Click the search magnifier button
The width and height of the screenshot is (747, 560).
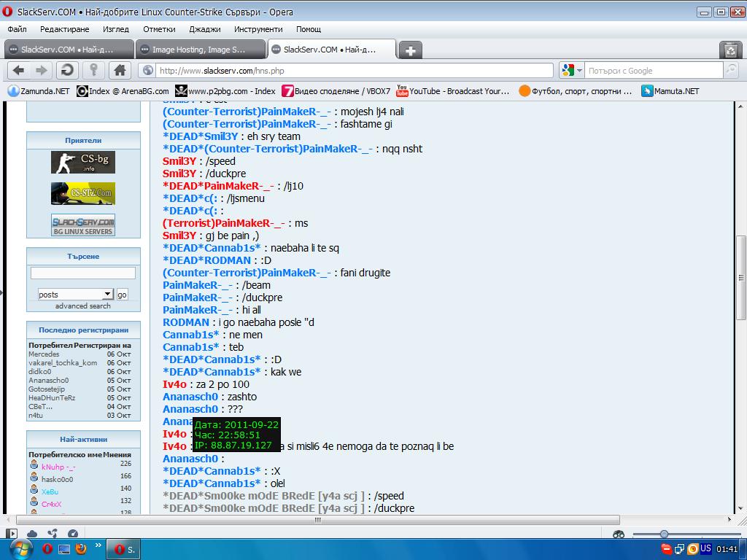[x=731, y=71]
